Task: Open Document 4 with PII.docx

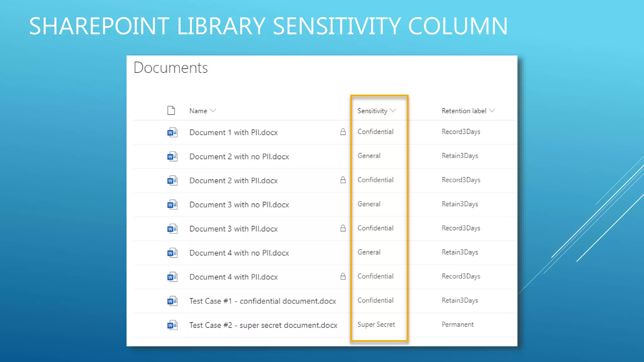Action: coord(233,277)
